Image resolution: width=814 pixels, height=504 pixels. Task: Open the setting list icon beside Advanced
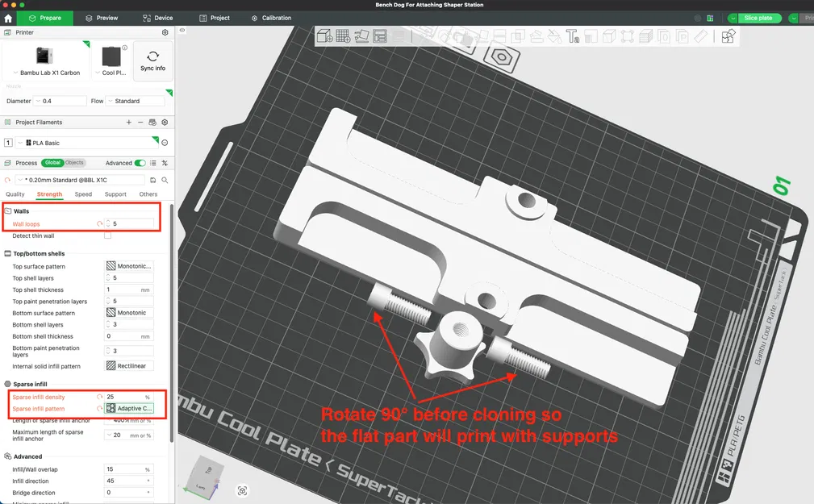coord(153,163)
